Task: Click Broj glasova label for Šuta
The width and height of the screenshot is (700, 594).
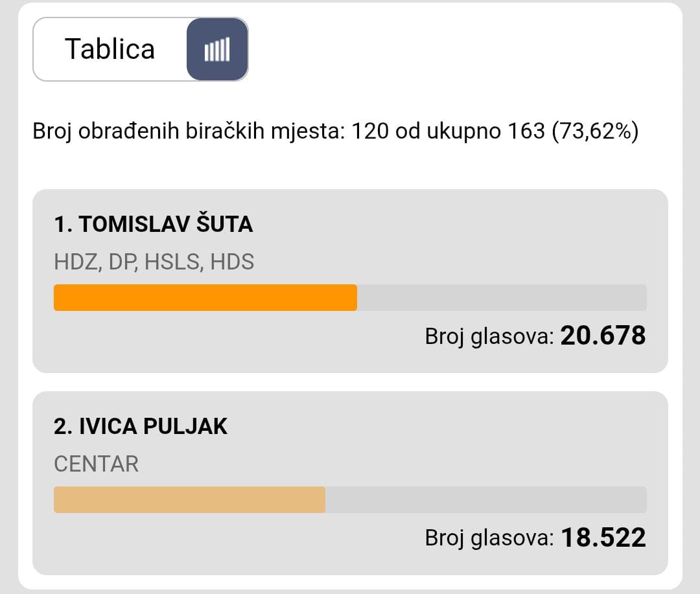Action: [x=489, y=336]
